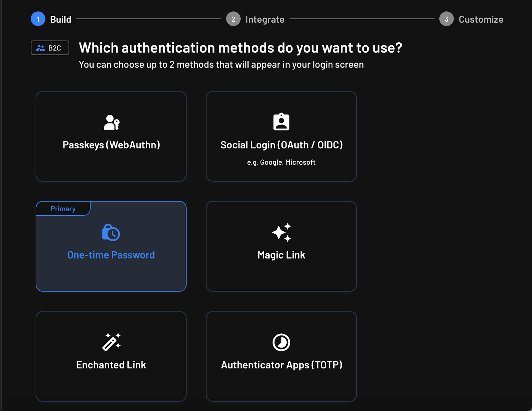Open the Customize step
The height and width of the screenshot is (411, 532).
[x=480, y=19]
